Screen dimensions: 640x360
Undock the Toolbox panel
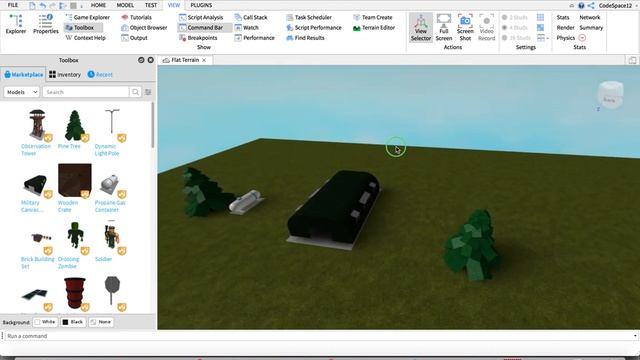[x=141, y=60]
